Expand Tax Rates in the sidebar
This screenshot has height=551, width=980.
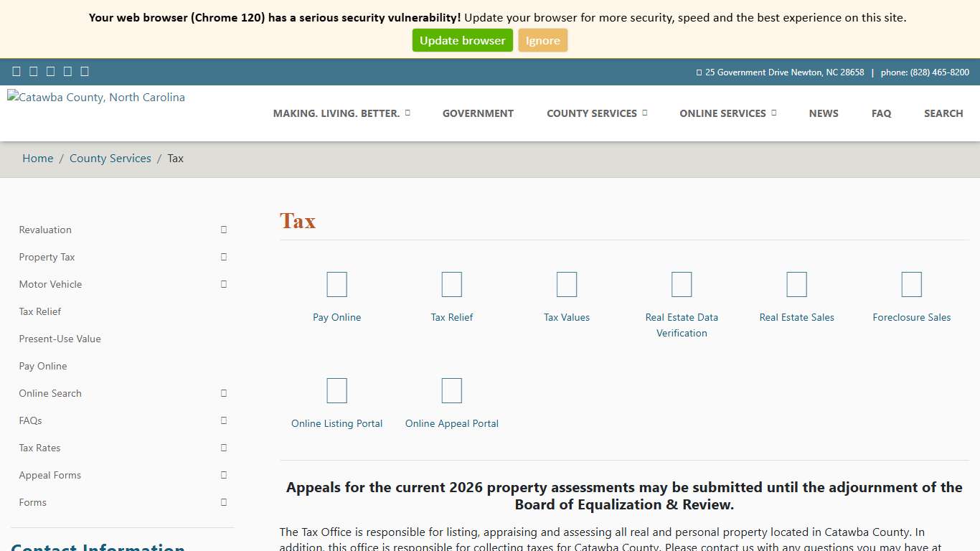(x=224, y=448)
